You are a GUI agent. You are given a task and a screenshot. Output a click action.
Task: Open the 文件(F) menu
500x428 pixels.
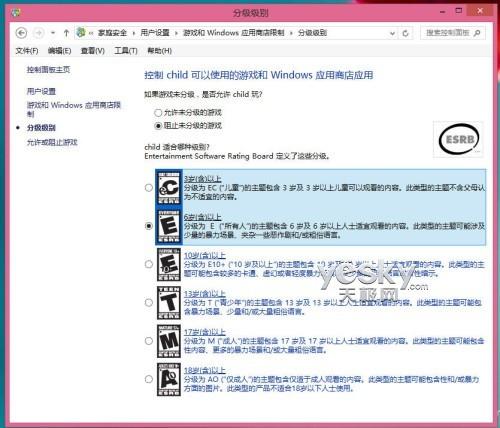27,51
